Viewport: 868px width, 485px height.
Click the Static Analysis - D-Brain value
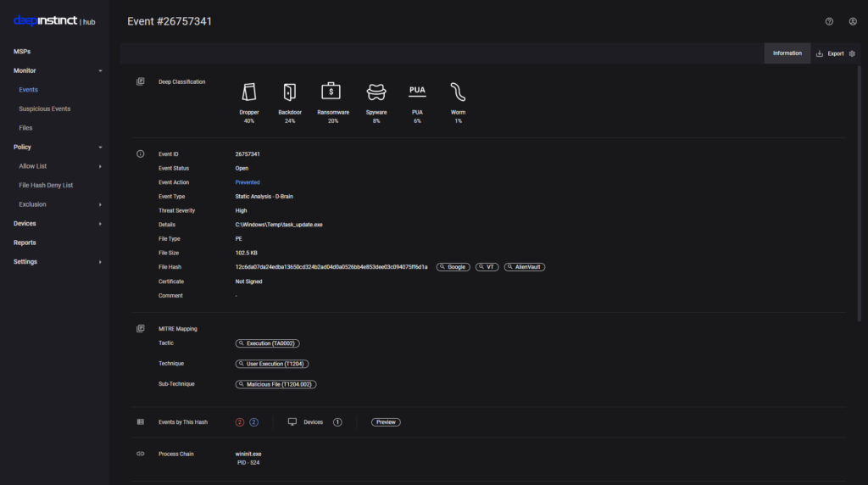[x=264, y=197]
